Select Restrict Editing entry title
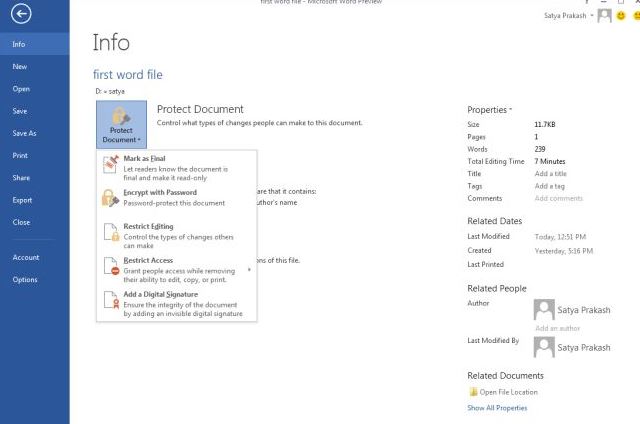 148,226
